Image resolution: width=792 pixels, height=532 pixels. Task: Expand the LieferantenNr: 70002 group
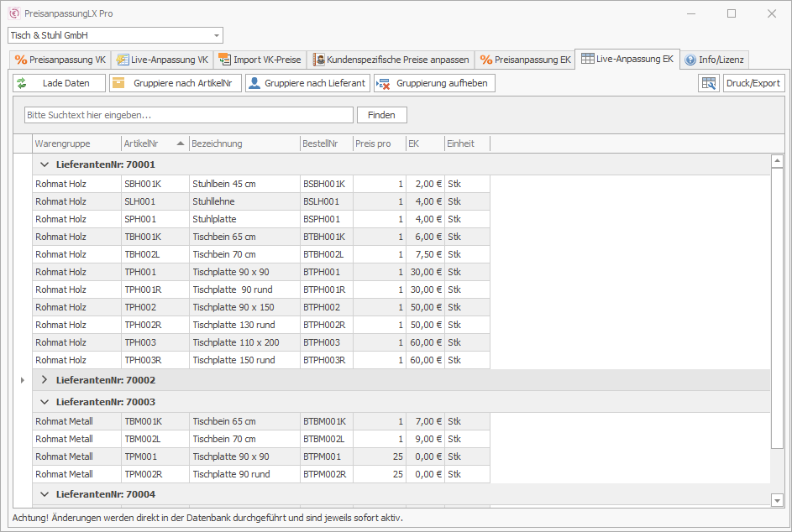45,380
